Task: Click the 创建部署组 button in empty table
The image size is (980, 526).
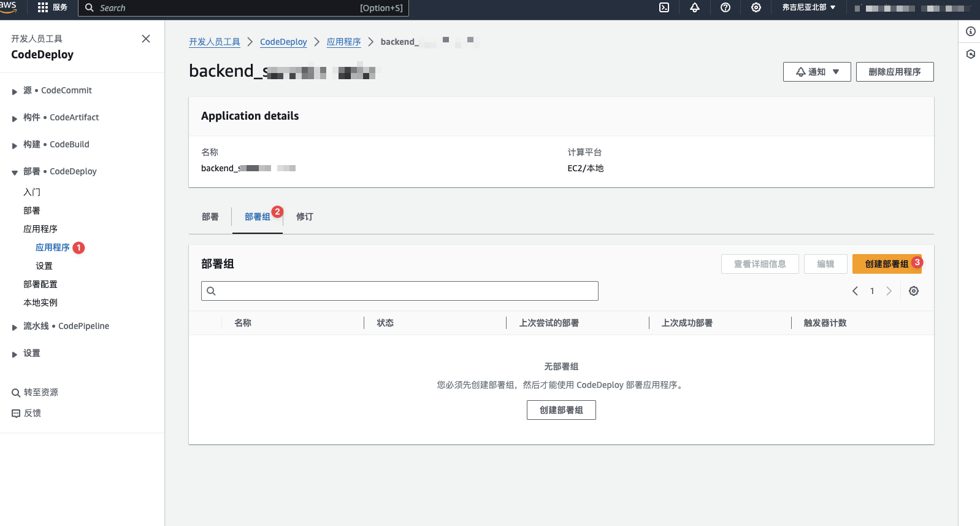Action: click(561, 410)
